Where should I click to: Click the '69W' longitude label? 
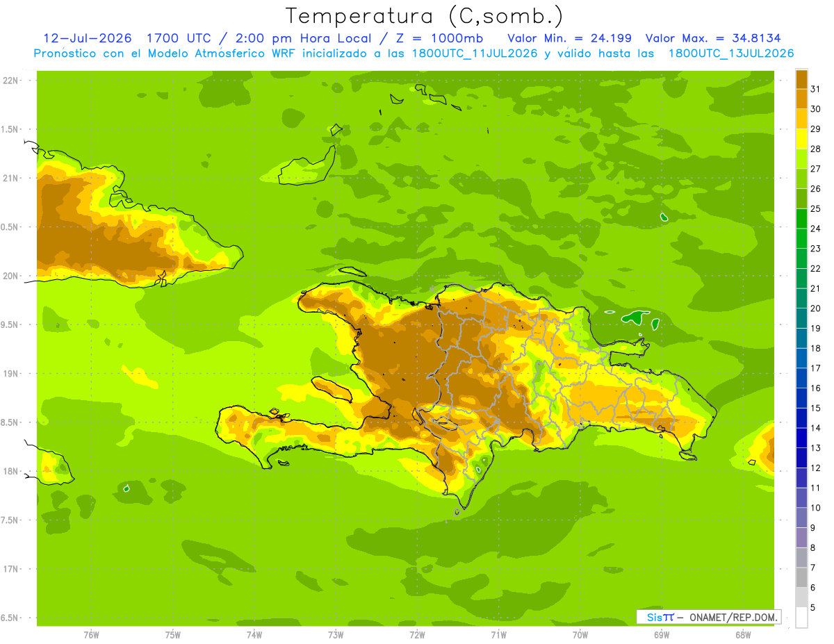(662, 635)
